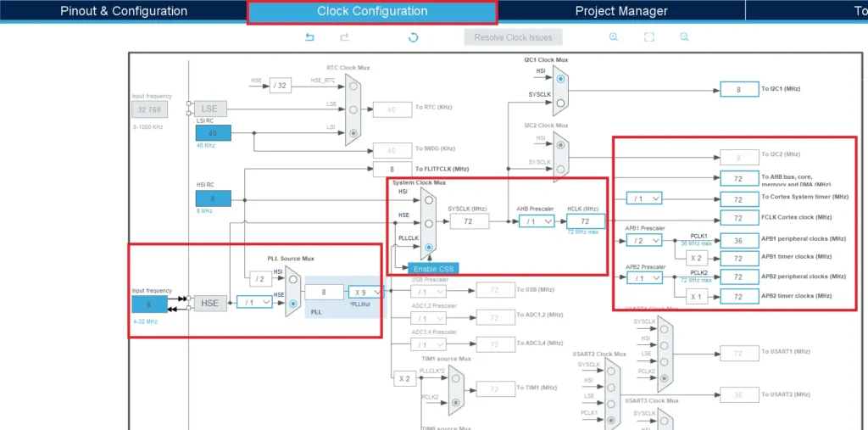The image size is (868, 430).
Task: Click the LSE input frequency 32.768 field
Action: coord(149,109)
